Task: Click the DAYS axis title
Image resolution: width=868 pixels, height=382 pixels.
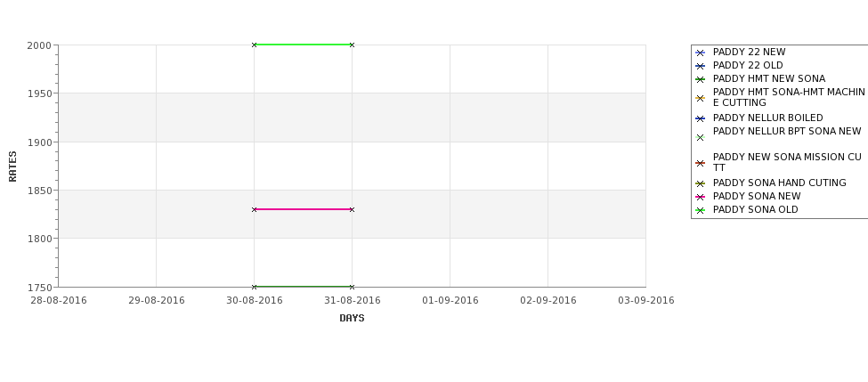Action: click(352, 318)
